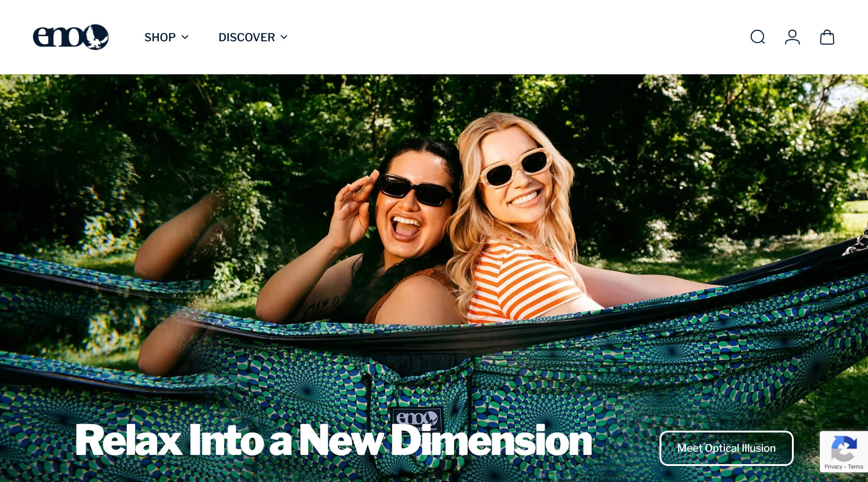Click the ENO eagle logo in the header
This screenshot has width=868, height=482.
click(71, 37)
